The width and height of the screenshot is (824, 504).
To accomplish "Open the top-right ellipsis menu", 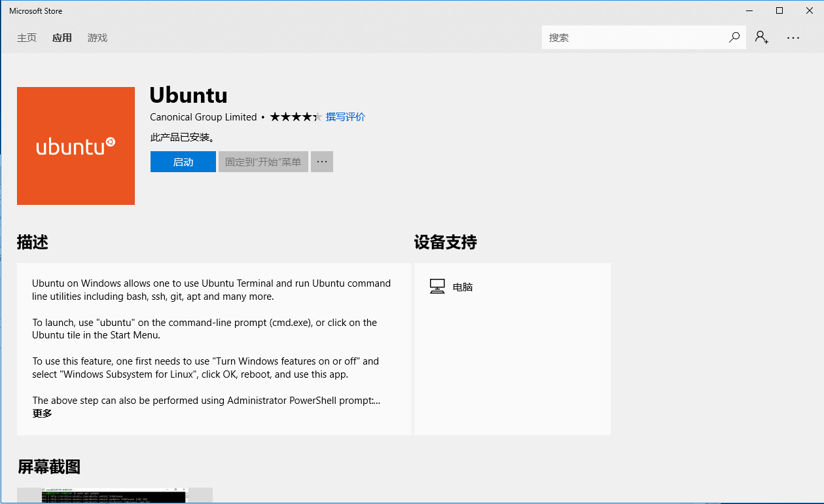I will (793, 38).
